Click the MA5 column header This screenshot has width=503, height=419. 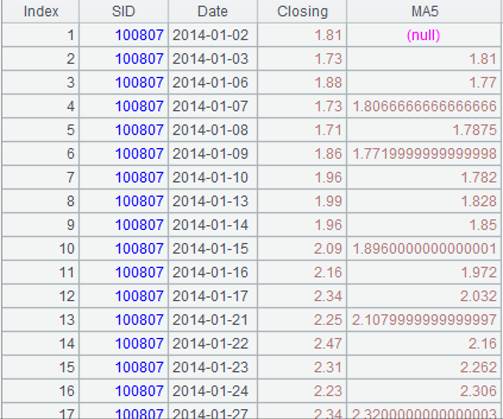[x=424, y=11]
